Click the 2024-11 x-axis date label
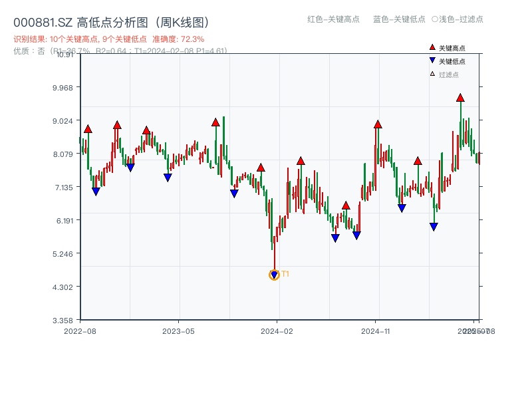Image resolution: width=532 pixels, height=399 pixels. tap(376, 331)
